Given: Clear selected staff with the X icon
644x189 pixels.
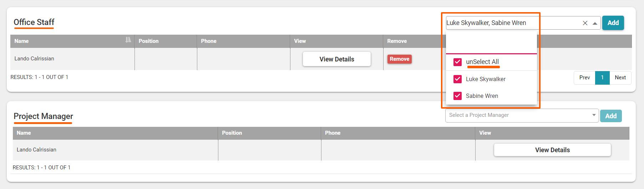Looking at the screenshot, I should (x=585, y=23).
